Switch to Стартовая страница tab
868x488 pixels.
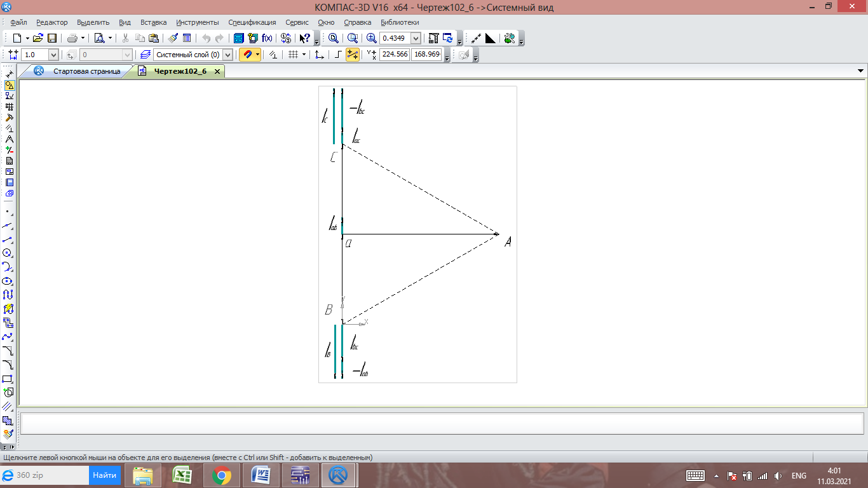coord(86,71)
